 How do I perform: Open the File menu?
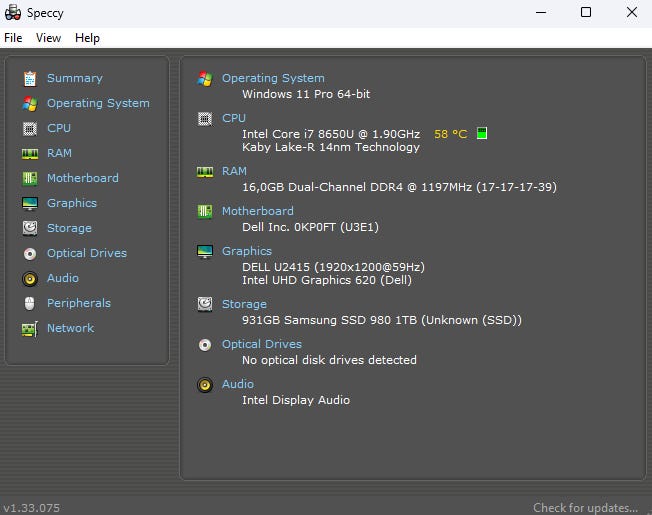tap(13, 38)
